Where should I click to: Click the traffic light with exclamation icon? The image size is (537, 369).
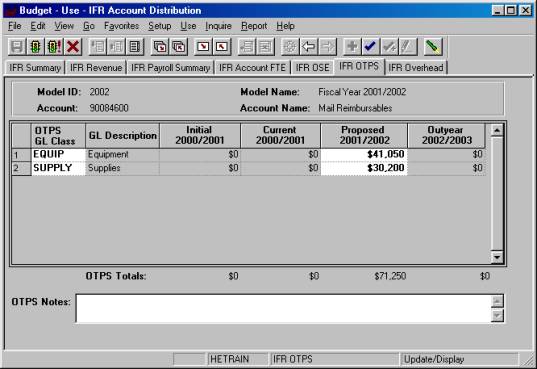(x=54, y=46)
